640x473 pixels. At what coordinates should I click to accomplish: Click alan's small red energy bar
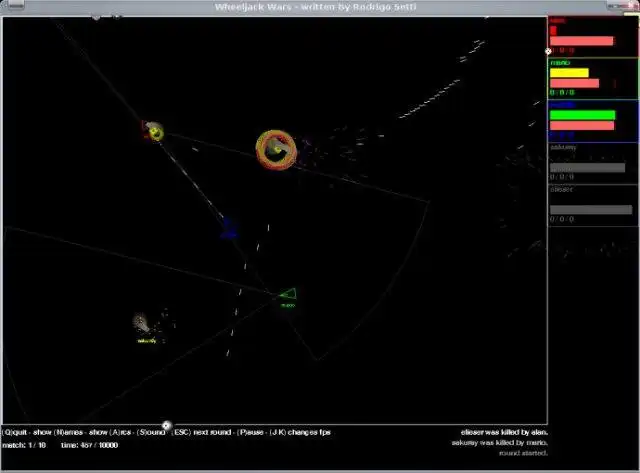[x=553, y=31]
